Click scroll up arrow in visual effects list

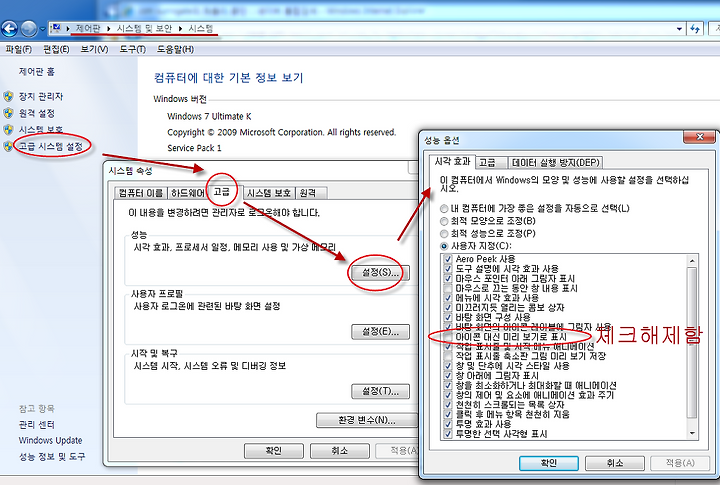(x=692, y=260)
